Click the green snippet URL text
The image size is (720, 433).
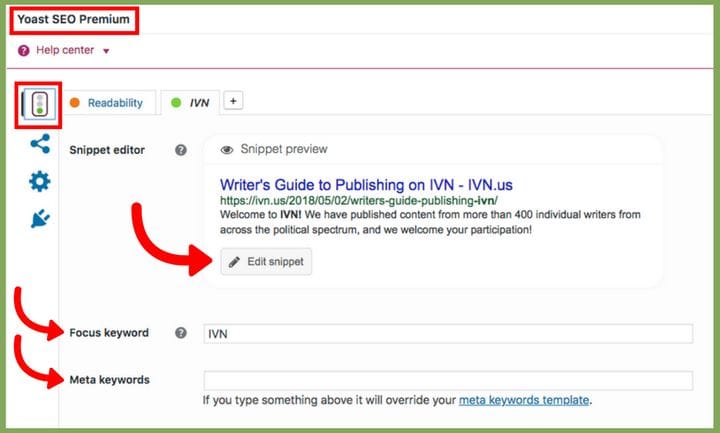coord(368,200)
